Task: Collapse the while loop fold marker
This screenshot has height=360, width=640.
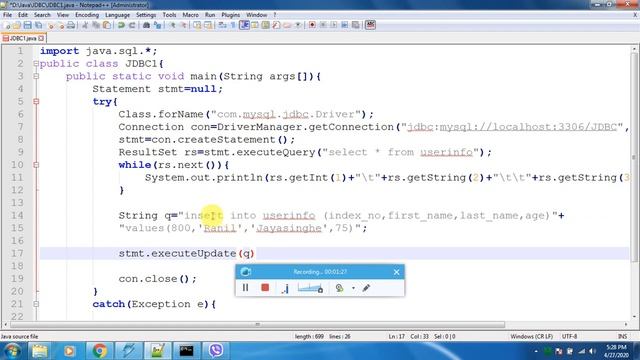Action: point(36,165)
